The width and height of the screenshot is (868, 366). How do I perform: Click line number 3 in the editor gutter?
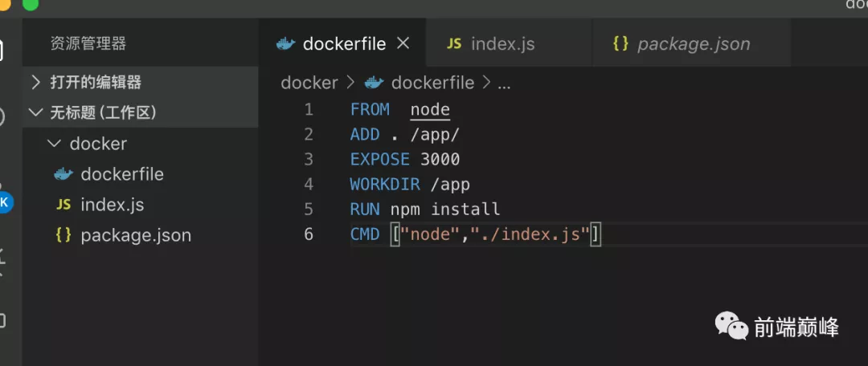(x=309, y=160)
